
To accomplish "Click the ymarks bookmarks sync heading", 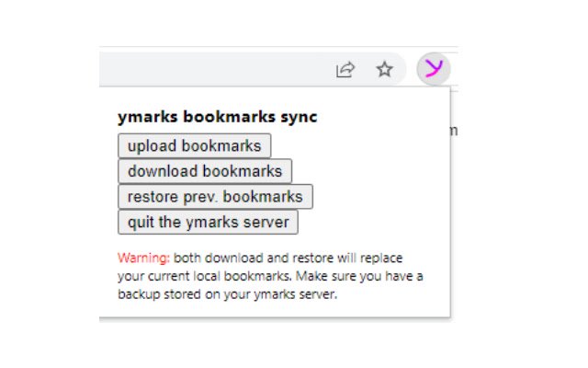I will tap(217, 118).
